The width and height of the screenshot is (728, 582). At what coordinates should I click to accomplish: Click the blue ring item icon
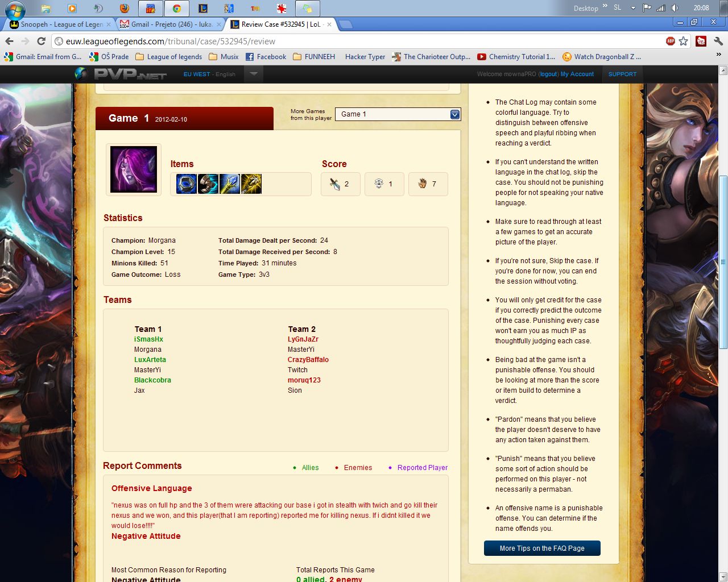point(187,184)
